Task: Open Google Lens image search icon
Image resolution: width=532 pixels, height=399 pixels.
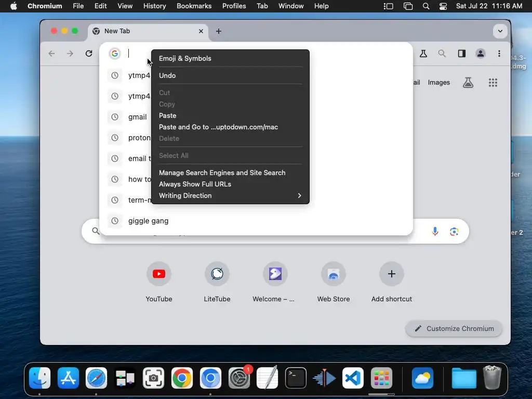Action: pyautogui.click(x=454, y=231)
